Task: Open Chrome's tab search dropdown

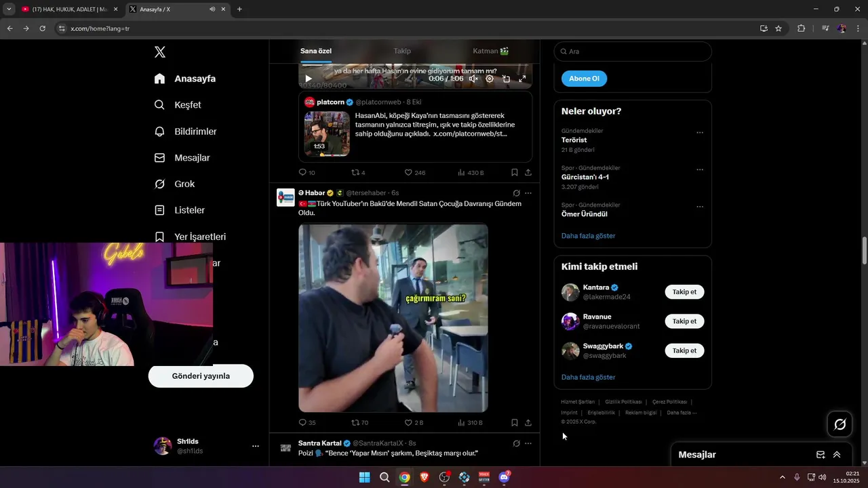Action: pyautogui.click(x=9, y=9)
